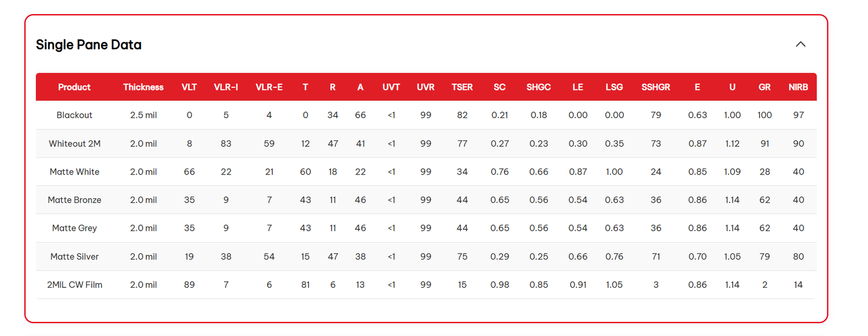Image resolution: width=868 pixels, height=336 pixels.
Task: Select the Blackout product row name
Action: tap(74, 115)
